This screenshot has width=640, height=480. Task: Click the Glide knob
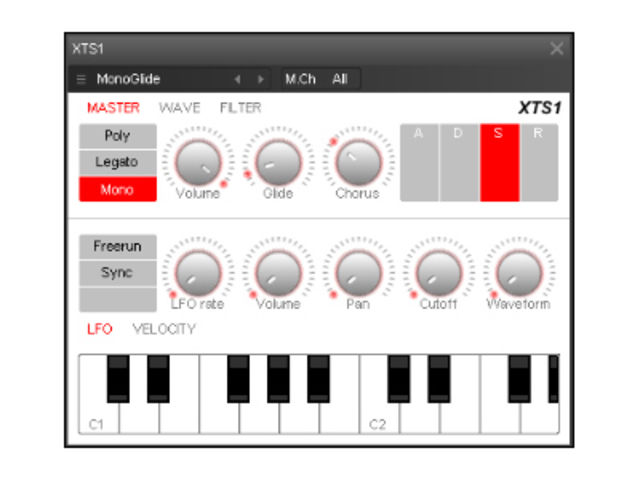(278, 162)
